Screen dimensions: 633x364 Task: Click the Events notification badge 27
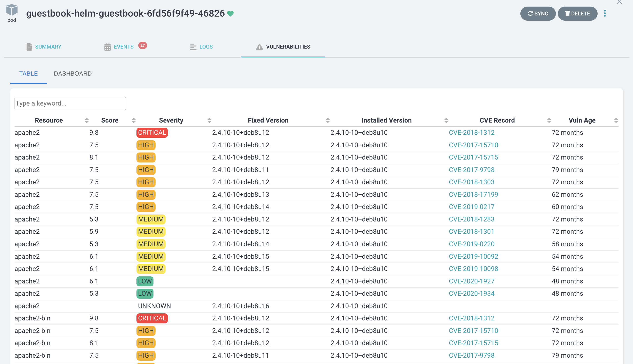(143, 45)
